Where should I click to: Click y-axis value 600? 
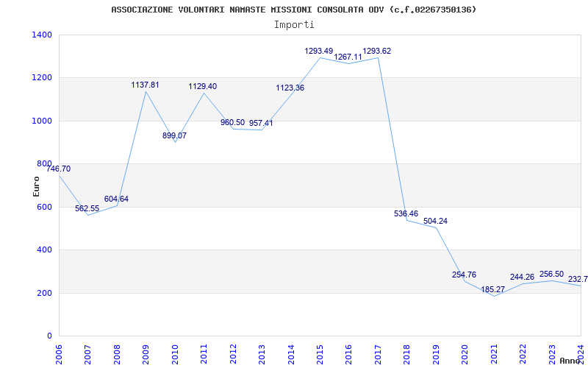(45, 207)
